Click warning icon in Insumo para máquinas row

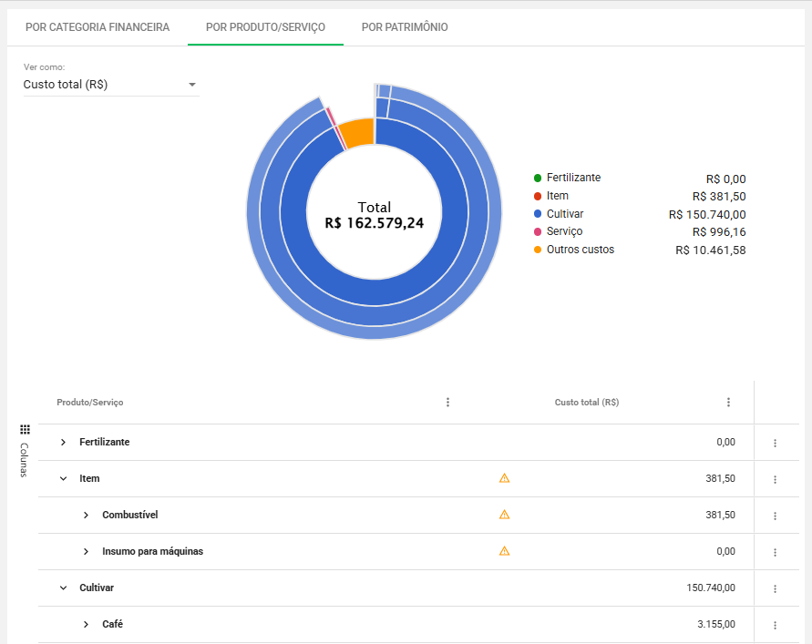click(504, 551)
